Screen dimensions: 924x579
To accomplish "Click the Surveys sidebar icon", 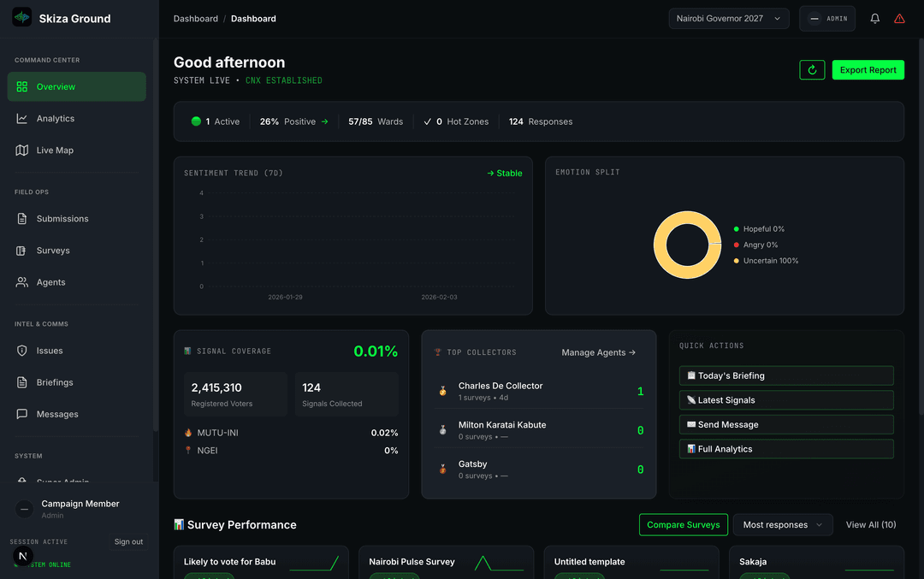I will click(x=21, y=250).
